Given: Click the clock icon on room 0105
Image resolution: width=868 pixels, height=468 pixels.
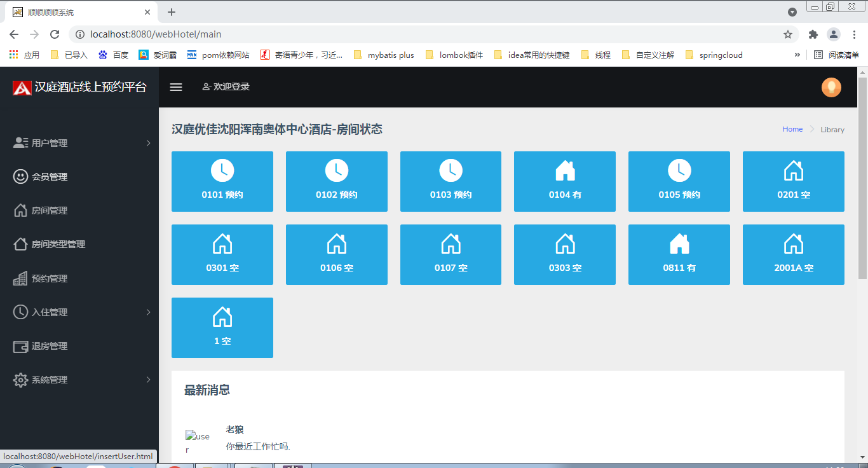Looking at the screenshot, I should 679,170.
